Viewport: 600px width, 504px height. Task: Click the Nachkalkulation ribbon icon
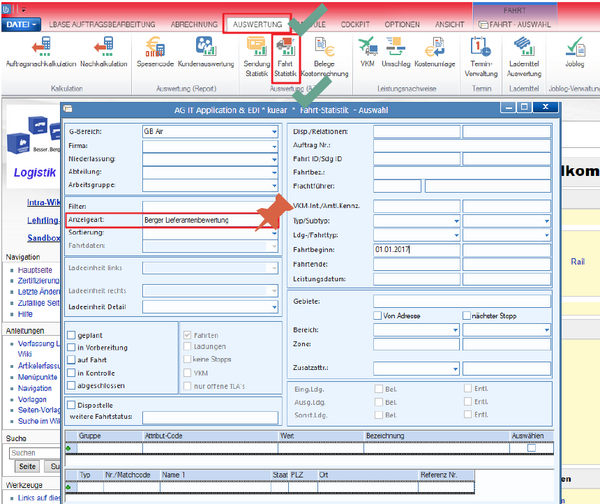pos(104,52)
